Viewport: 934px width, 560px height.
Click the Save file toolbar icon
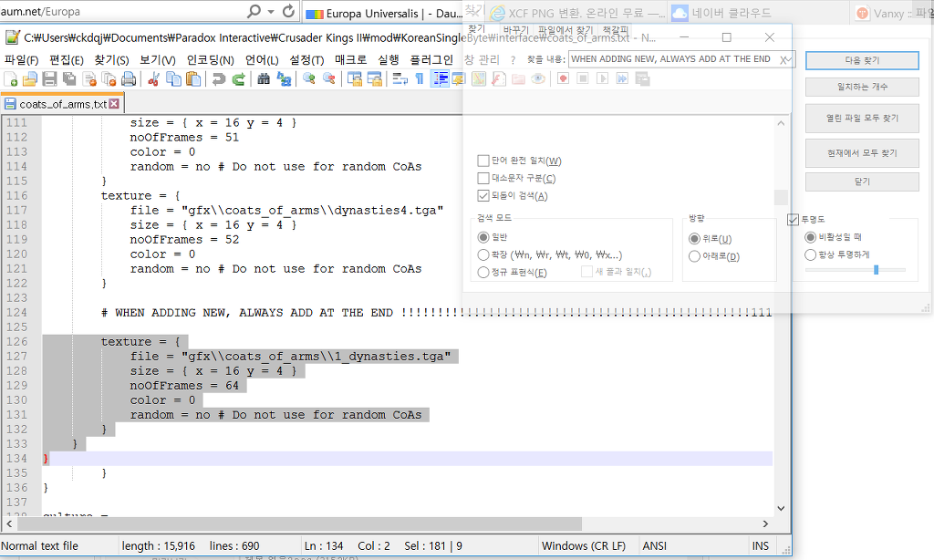48,79
